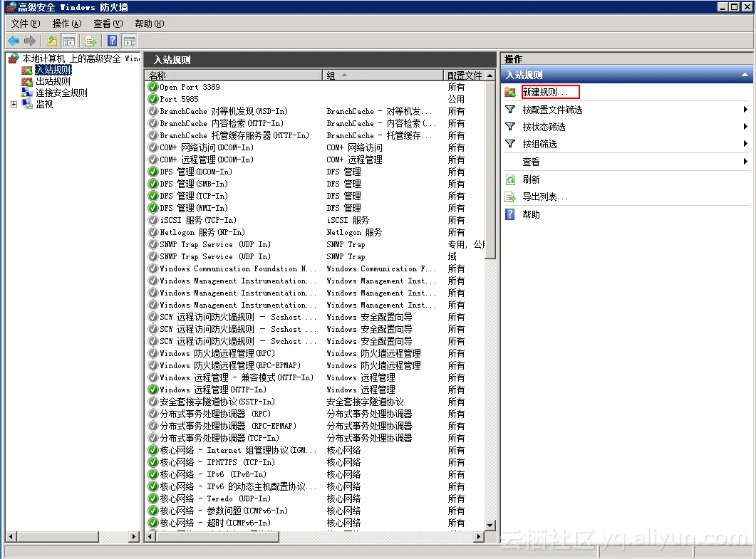Open the 操作(A) menu
Image resolution: width=756 pixels, height=559 pixels.
pyautogui.click(x=67, y=23)
